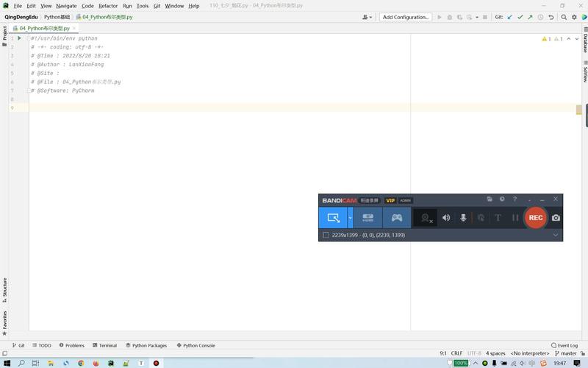Go to previous highlighted error arrow

pyautogui.click(x=568, y=39)
